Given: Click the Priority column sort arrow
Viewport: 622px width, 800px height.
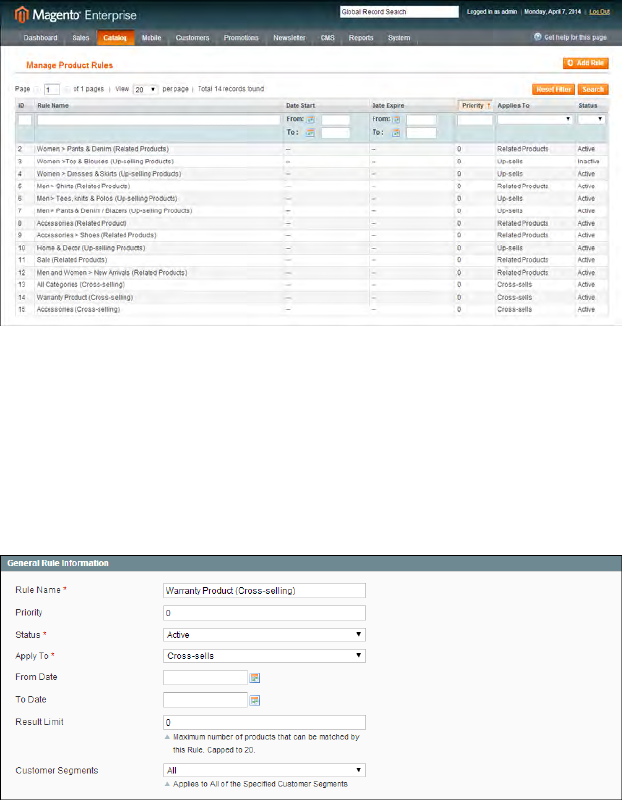Looking at the screenshot, I should pyautogui.click(x=488, y=106).
